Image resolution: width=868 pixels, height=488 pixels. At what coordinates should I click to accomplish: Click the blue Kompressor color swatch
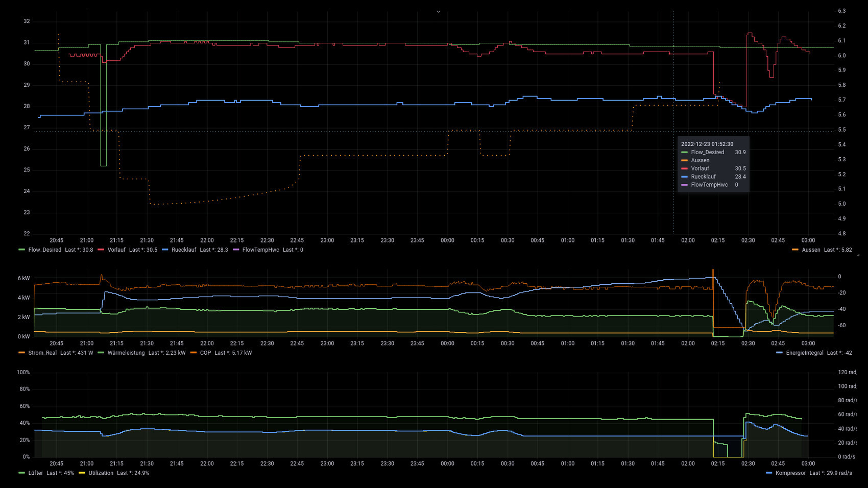(769, 473)
